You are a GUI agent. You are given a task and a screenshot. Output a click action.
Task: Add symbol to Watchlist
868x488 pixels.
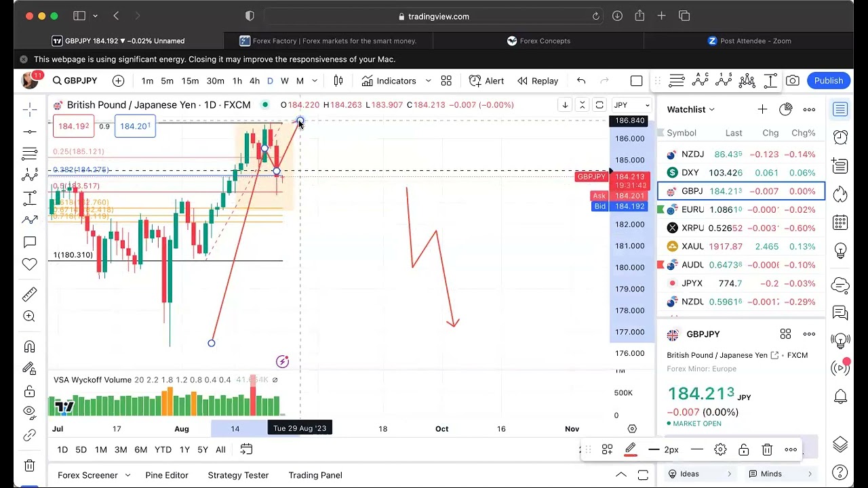tap(762, 109)
